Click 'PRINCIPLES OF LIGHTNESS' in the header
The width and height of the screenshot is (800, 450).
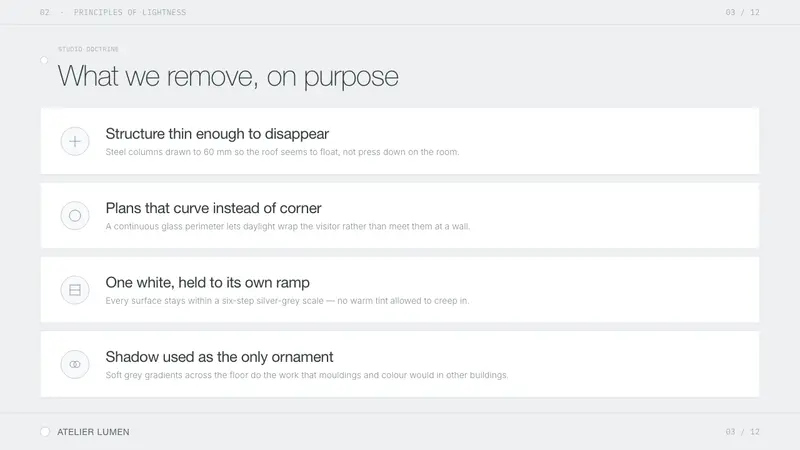[130, 12]
